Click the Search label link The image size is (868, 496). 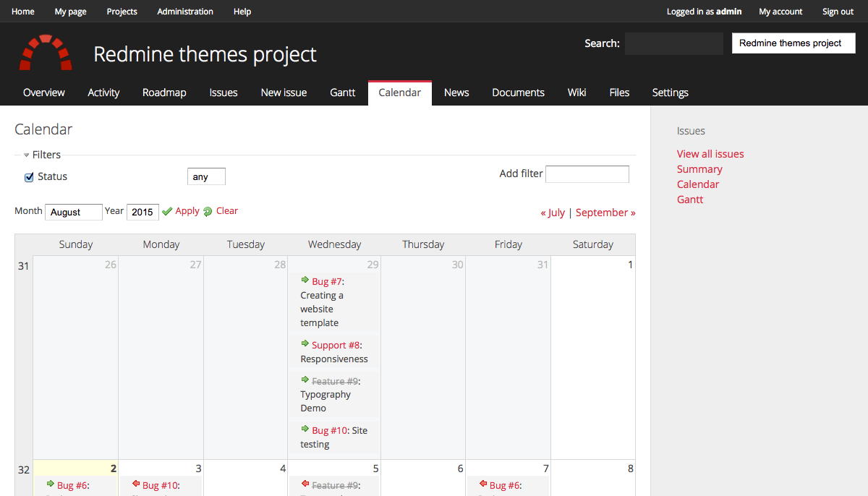click(x=600, y=43)
